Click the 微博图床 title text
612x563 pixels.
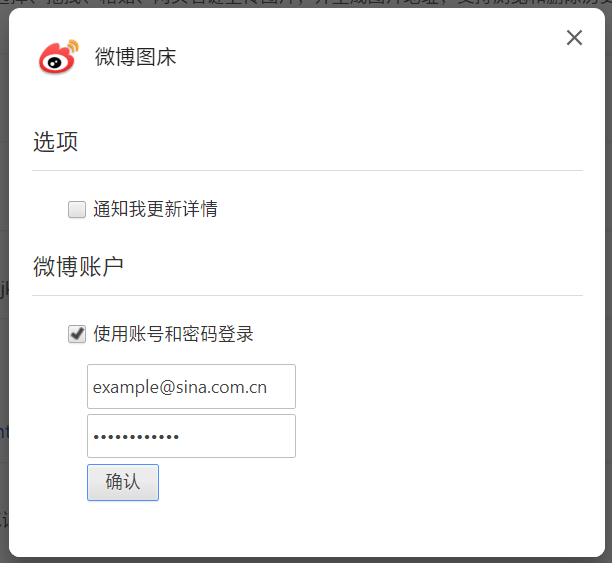click(135, 57)
